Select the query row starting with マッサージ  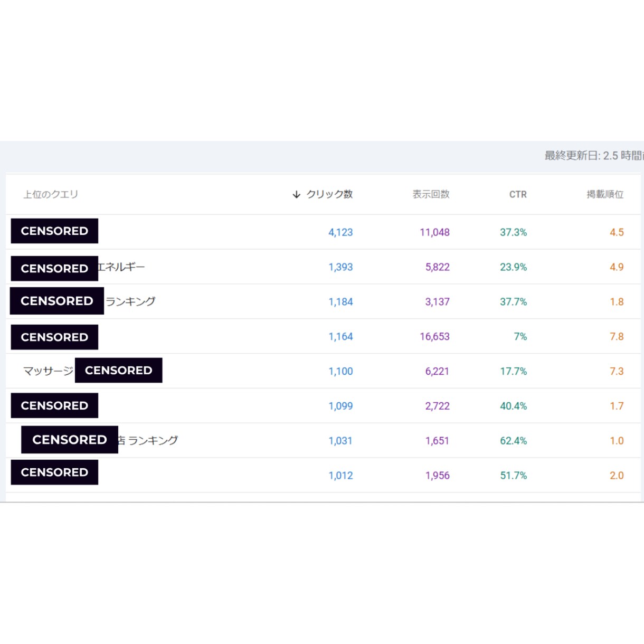pos(323,371)
